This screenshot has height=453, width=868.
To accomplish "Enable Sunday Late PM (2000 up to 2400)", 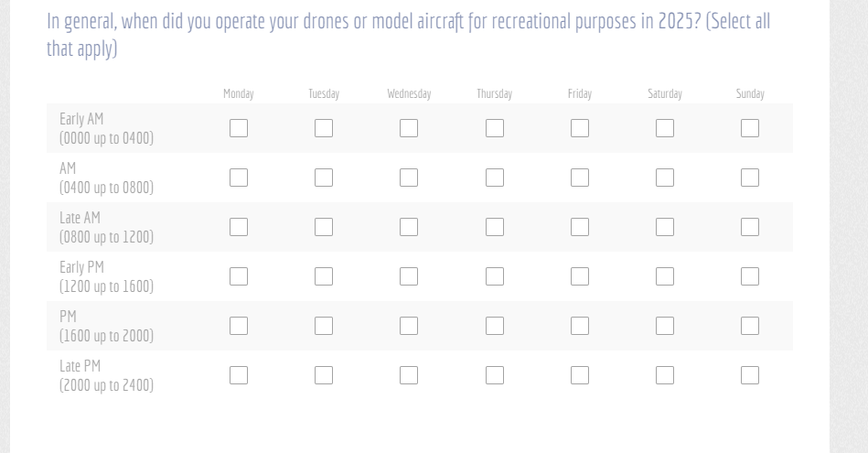I will (x=750, y=375).
